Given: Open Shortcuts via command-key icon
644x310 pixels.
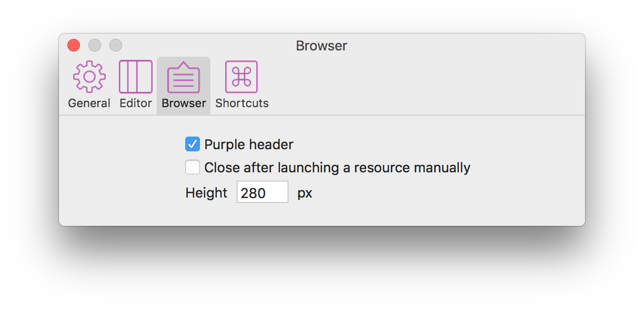Looking at the screenshot, I should point(241,77).
